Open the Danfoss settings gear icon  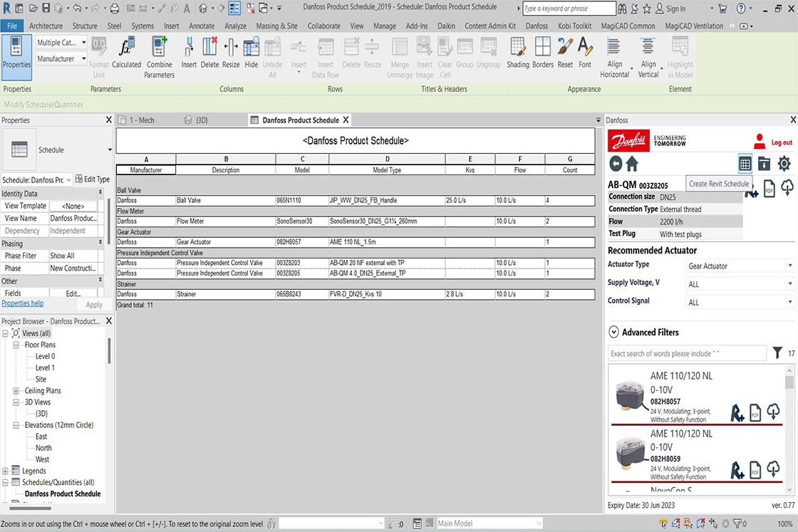coord(783,163)
